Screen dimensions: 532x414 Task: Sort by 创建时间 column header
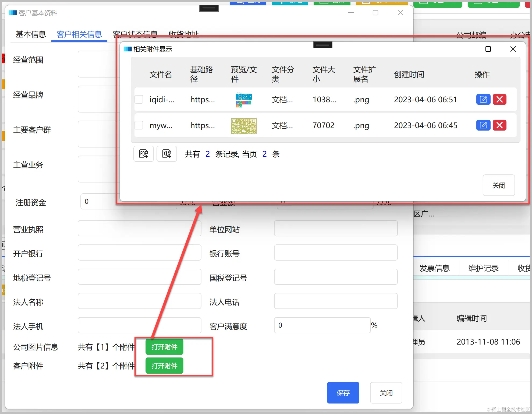click(409, 74)
